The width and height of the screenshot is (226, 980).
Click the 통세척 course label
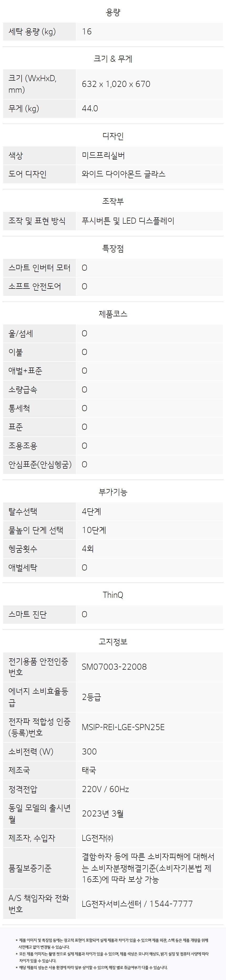[x=19, y=408]
